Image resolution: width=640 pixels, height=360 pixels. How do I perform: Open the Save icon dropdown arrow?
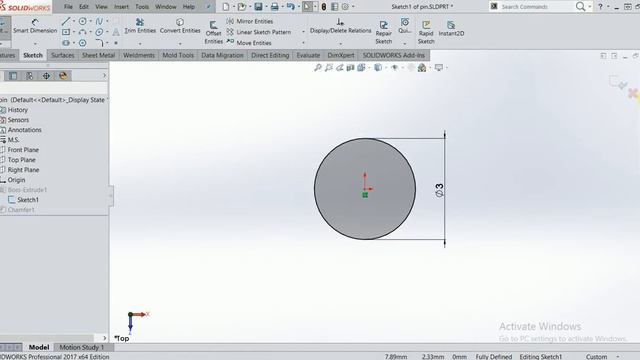[x=266, y=7]
